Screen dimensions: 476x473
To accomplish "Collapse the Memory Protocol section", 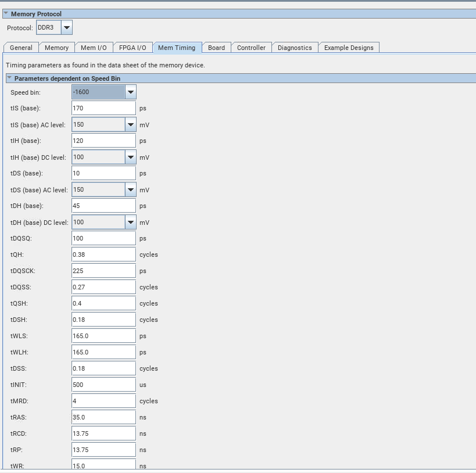I will (6, 13).
